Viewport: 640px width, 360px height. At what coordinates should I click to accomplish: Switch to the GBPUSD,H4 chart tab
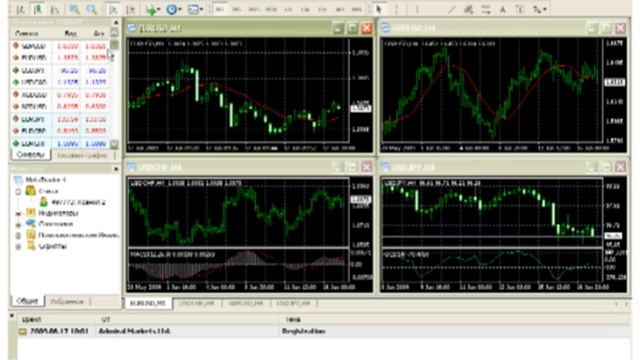click(246, 303)
